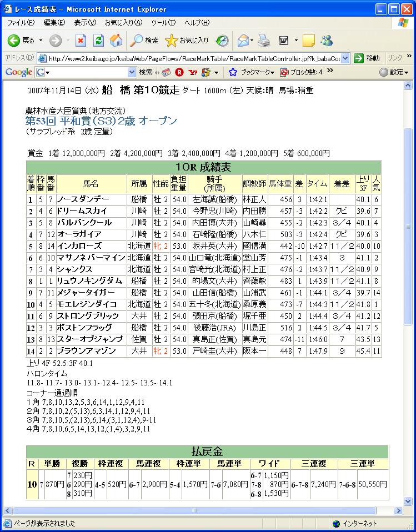Click the 10R 成績表 table header
This screenshot has width=416, height=532.
pos(204,167)
